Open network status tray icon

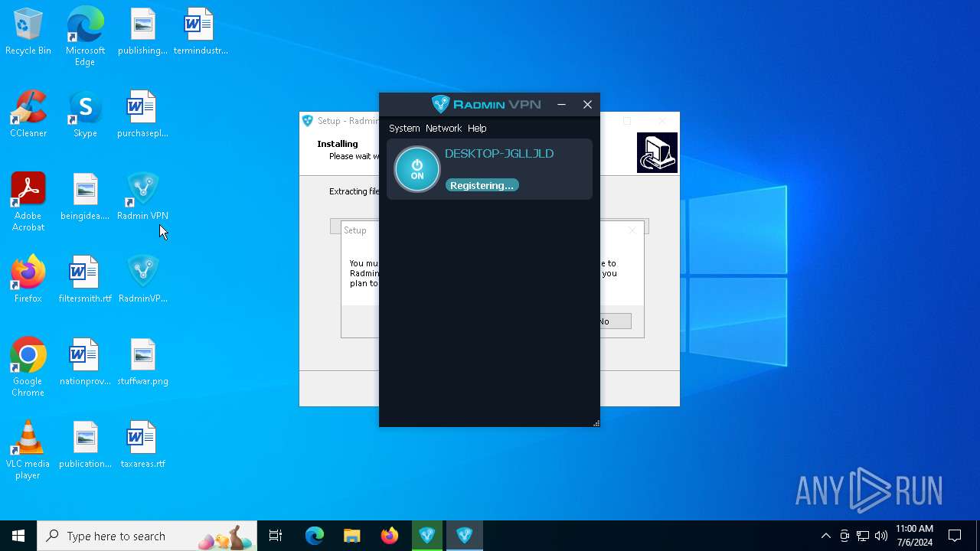tap(863, 536)
